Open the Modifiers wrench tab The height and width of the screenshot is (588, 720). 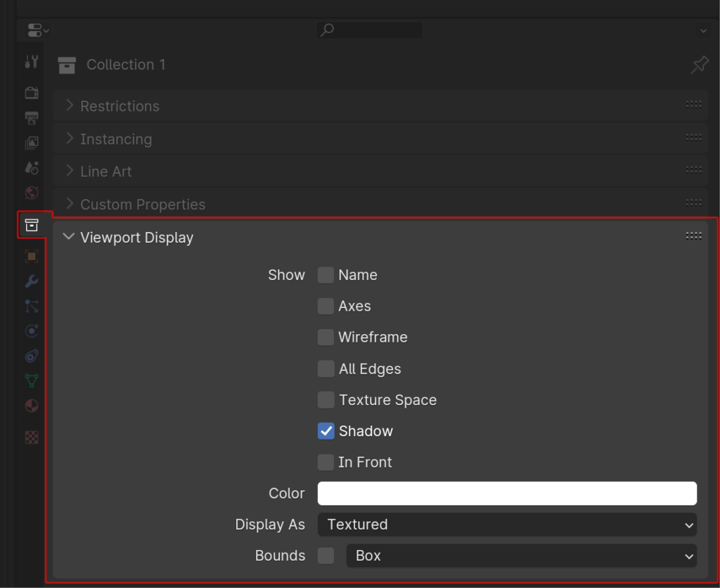pyautogui.click(x=31, y=281)
